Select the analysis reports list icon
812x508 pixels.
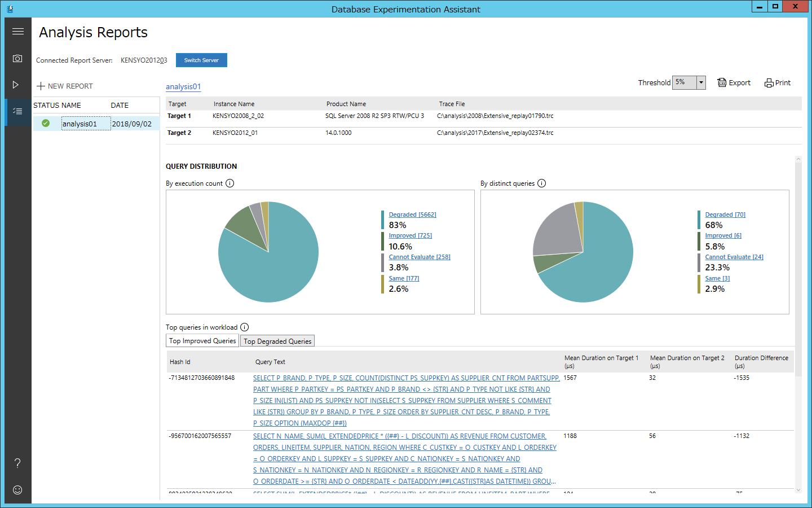click(17, 111)
